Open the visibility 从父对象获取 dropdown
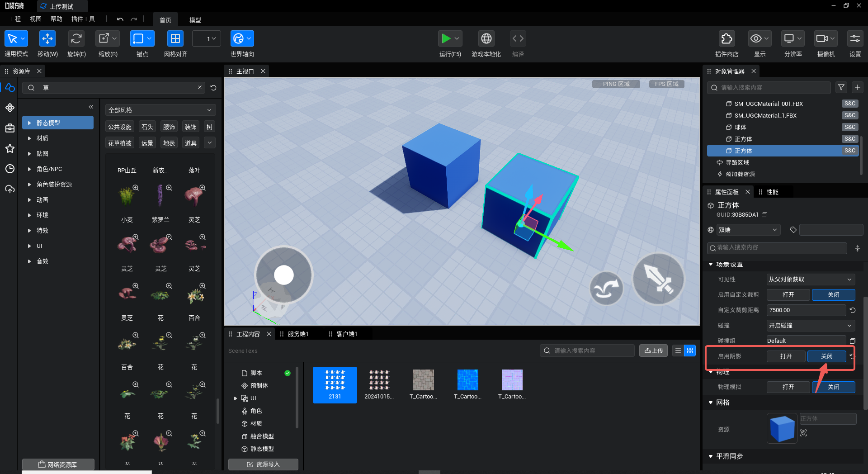Image resolution: width=868 pixels, height=474 pixels. coord(811,279)
